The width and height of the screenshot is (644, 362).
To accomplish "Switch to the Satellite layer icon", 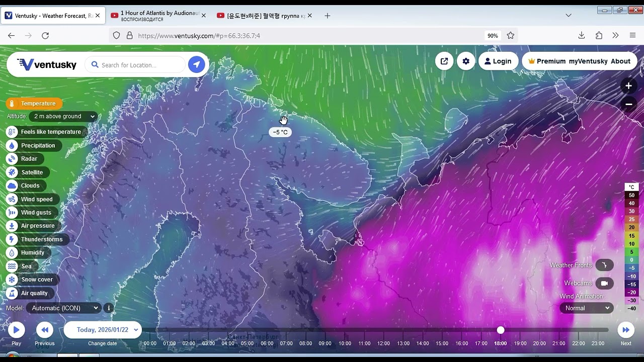I will click(x=12, y=172).
